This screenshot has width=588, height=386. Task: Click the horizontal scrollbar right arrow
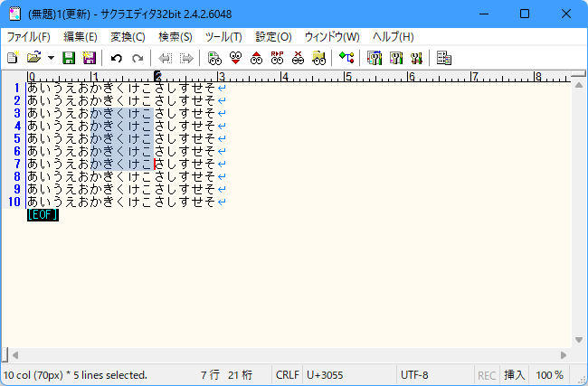(x=564, y=355)
